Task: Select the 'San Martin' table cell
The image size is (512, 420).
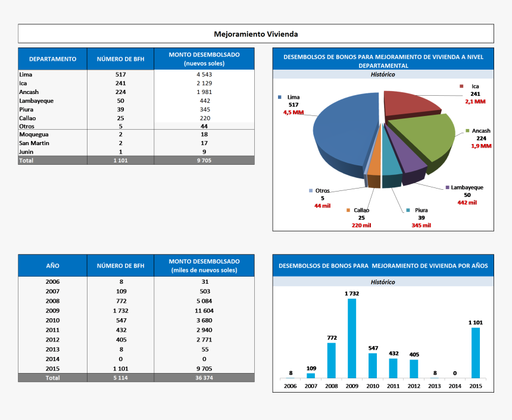Action: (52, 143)
